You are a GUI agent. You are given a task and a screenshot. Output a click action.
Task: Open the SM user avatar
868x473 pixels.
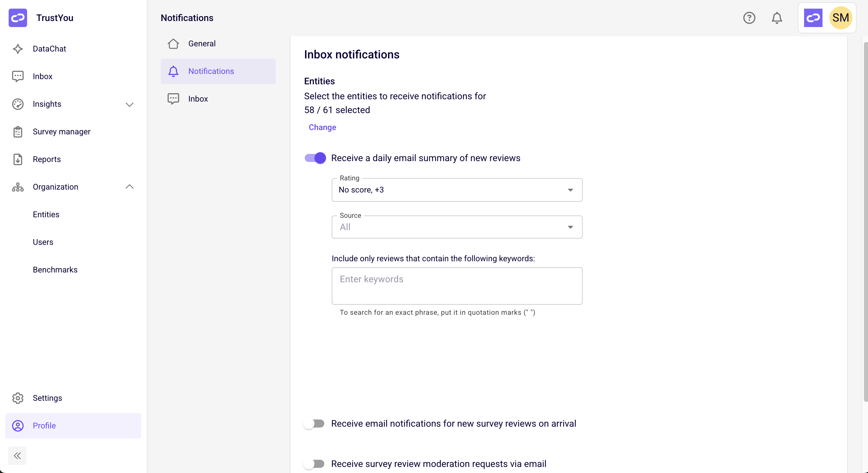click(x=840, y=18)
